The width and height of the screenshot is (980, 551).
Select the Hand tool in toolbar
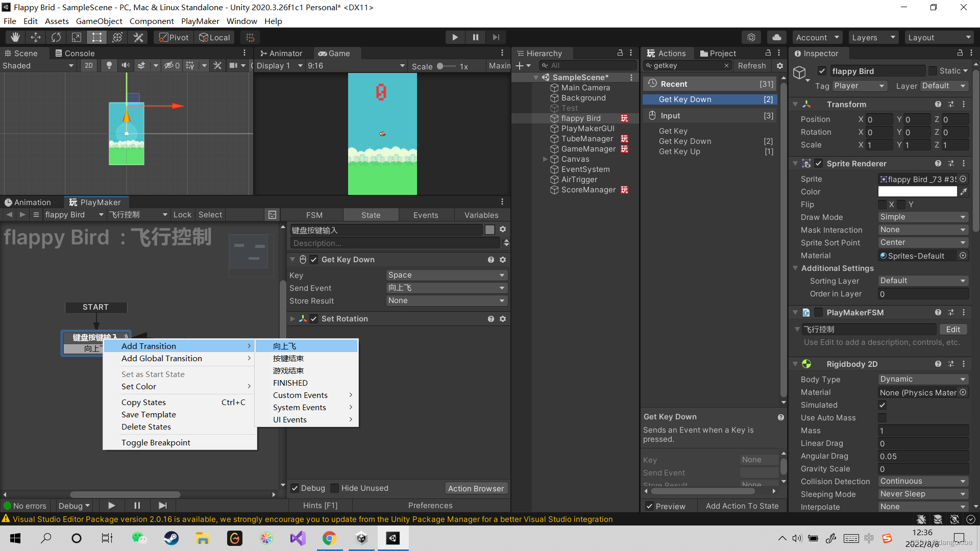tap(15, 37)
